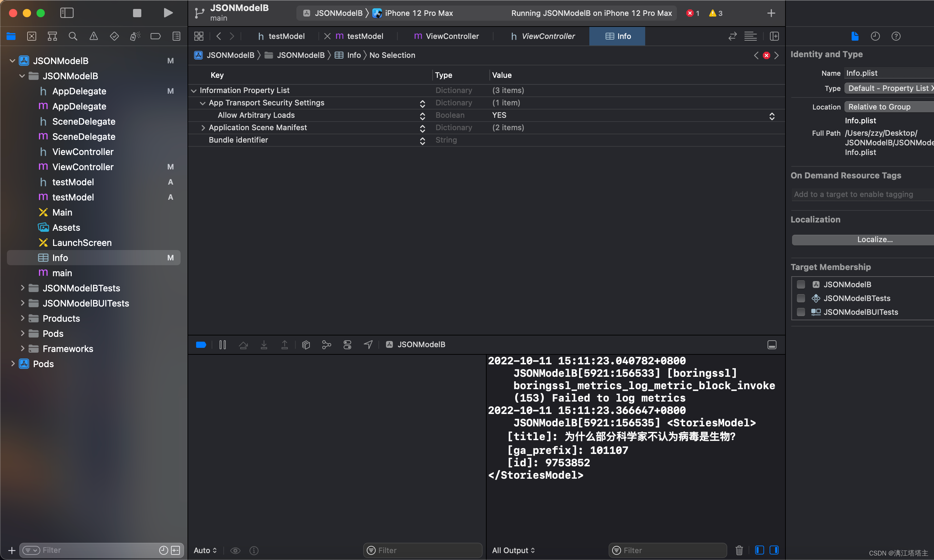Open the Symbol navigator
The width and height of the screenshot is (934, 560).
(52, 36)
